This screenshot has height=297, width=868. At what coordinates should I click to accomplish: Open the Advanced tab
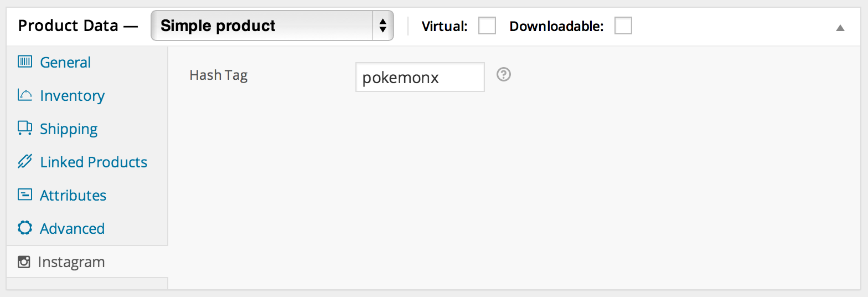coord(72,228)
